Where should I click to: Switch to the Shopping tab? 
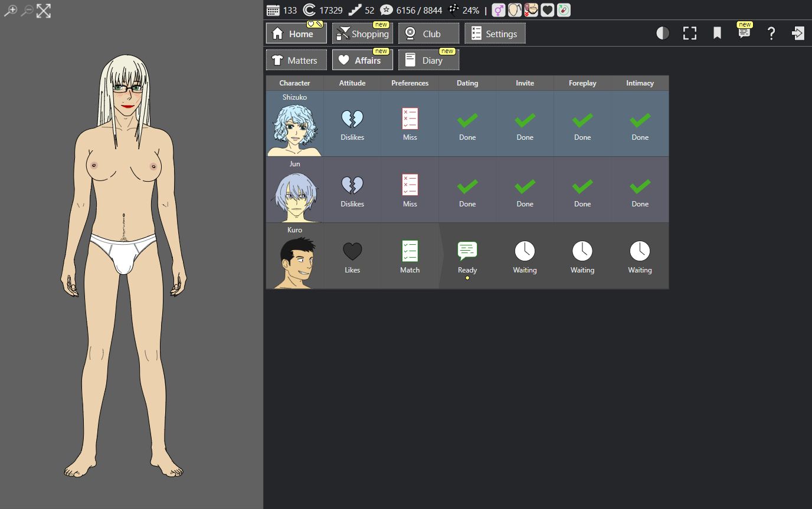(x=362, y=34)
